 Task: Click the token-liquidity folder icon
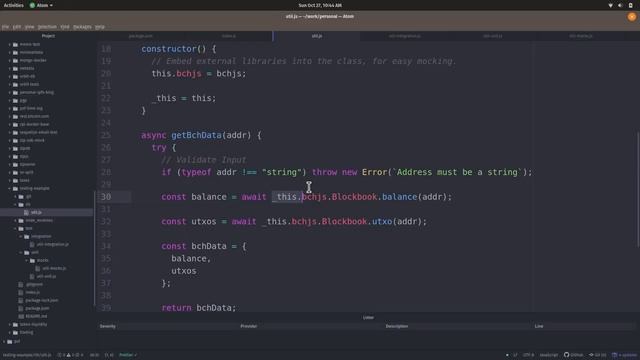click(x=16, y=324)
